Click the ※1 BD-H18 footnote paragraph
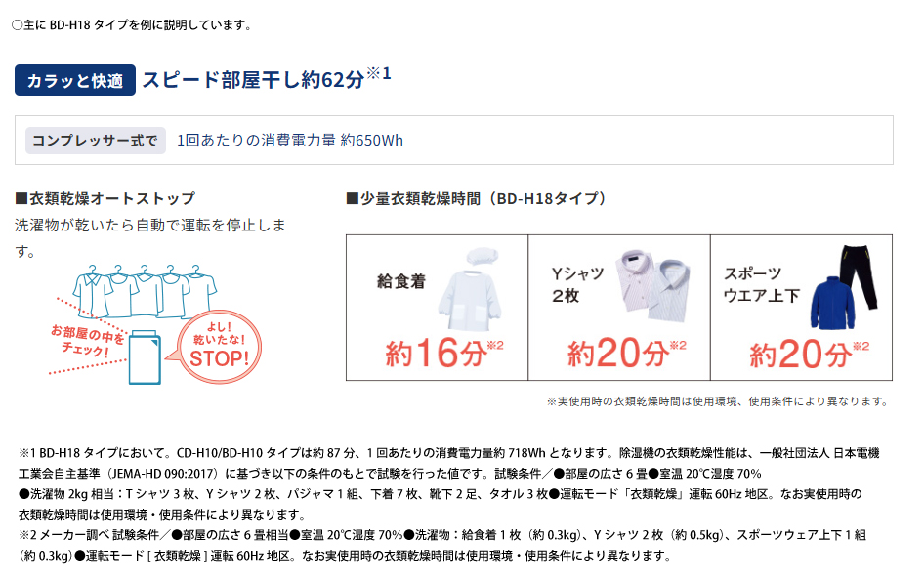The image size is (924, 586). (449, 483)
